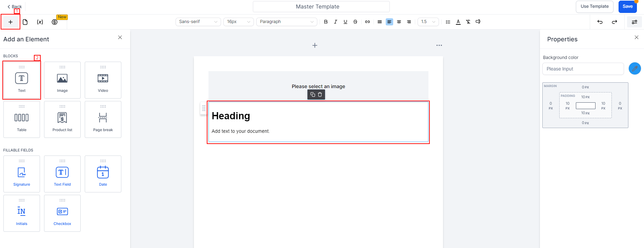This screenshot has height=248, width=644.
Task: Click the 'Please select an image' placeholder
Action: click(318, 86)
